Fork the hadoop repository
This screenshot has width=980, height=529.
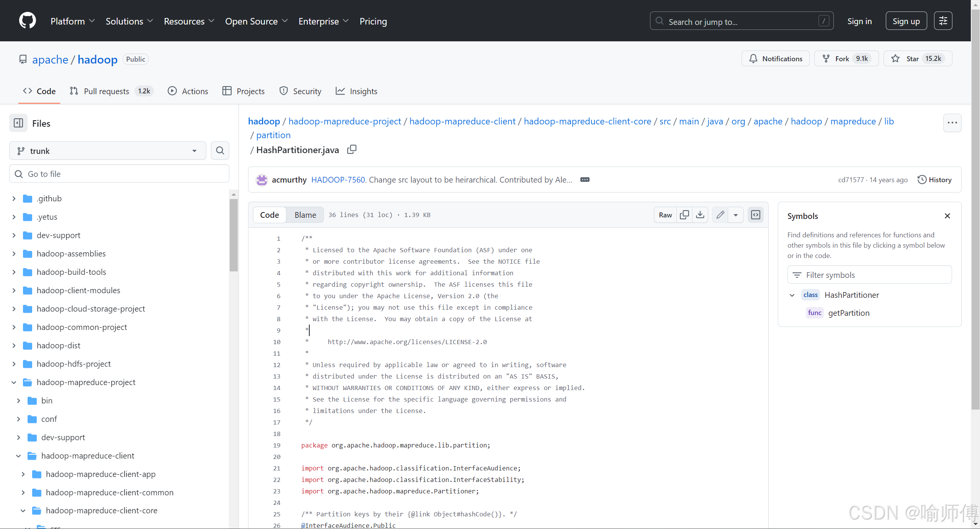pos(846,59)
